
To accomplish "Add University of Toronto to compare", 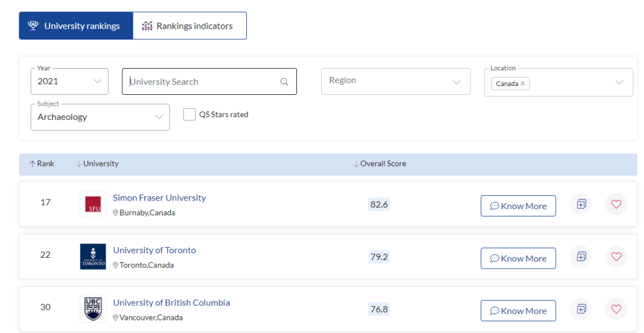I will pyautogui.click(x=581, y=257).
